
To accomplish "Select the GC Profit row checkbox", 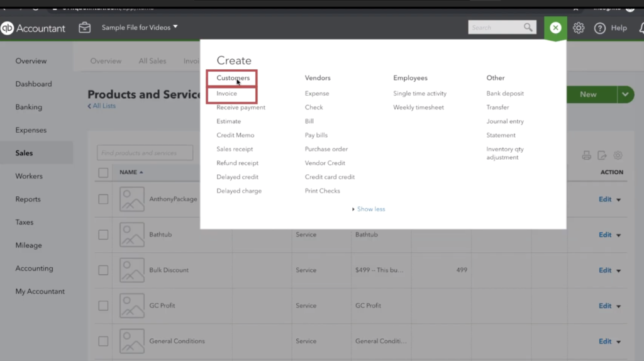I will pos(103,306).
